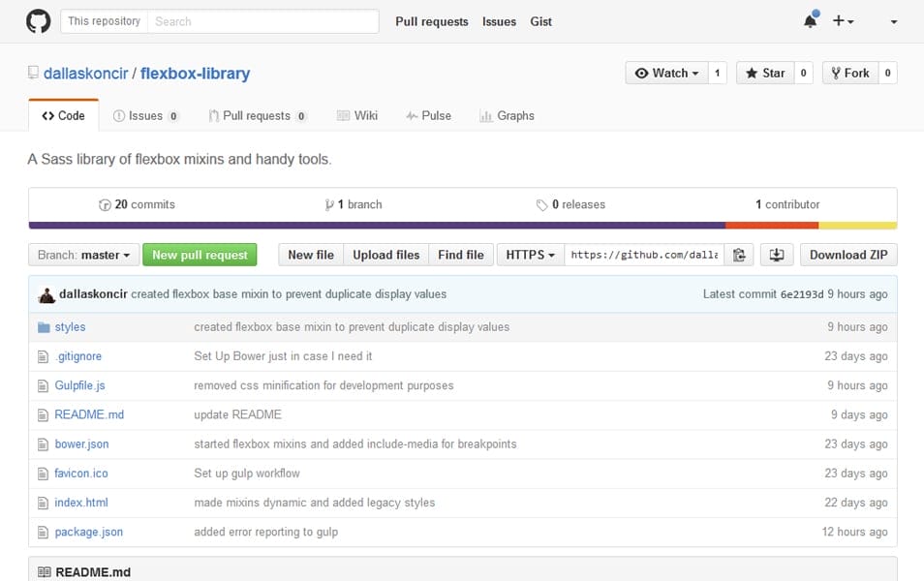
Task: Open commit message 'Set up gulp workflow'
Action: point(247,474)
